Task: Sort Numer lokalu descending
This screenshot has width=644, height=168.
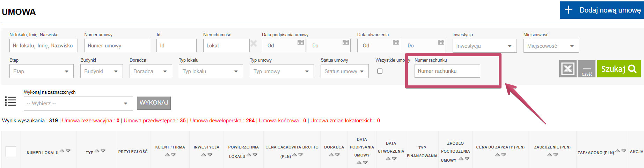Action: [x=68, y=151]
